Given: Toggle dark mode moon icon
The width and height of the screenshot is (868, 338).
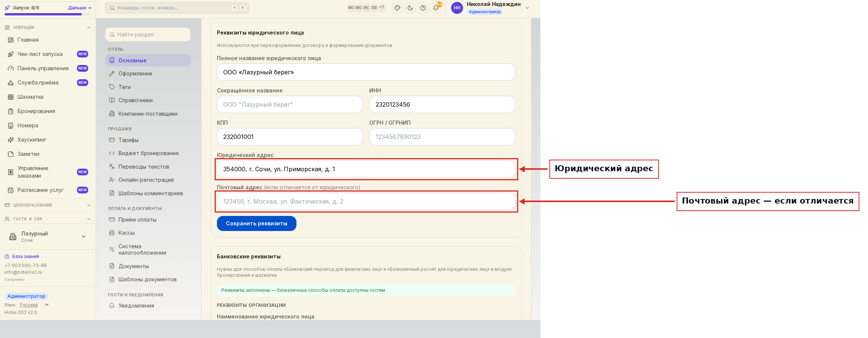Looking at the screenshot, I should point(410,8).
